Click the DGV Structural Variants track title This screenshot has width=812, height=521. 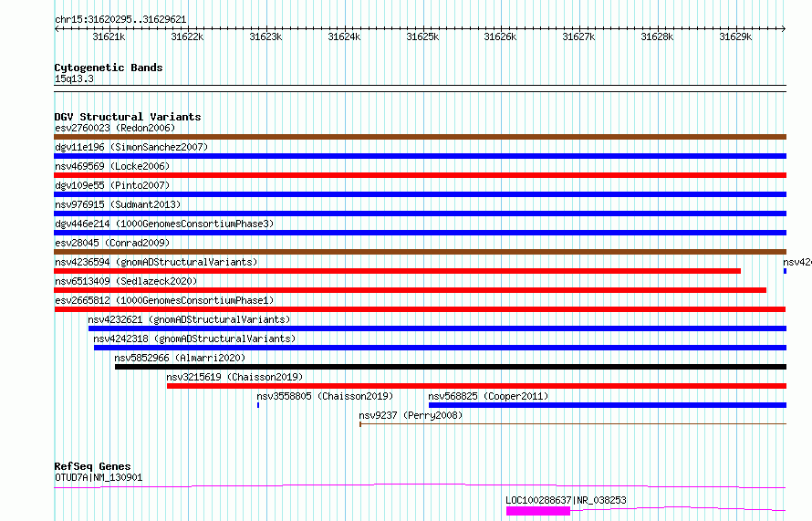(128, 117)
